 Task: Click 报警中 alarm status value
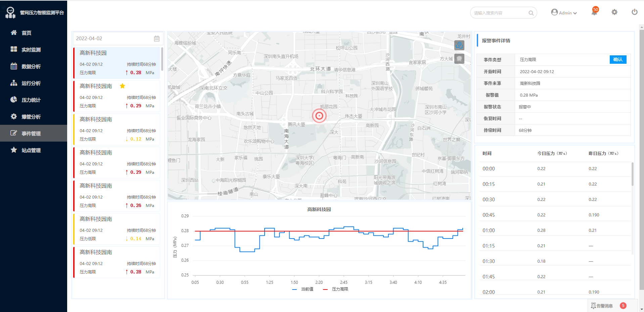(x=525, y=107)
